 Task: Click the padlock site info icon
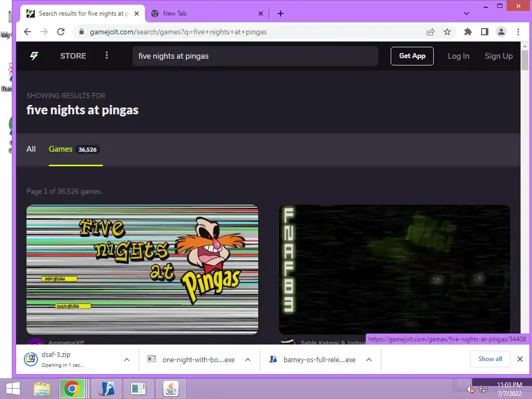tap(81, 32)
